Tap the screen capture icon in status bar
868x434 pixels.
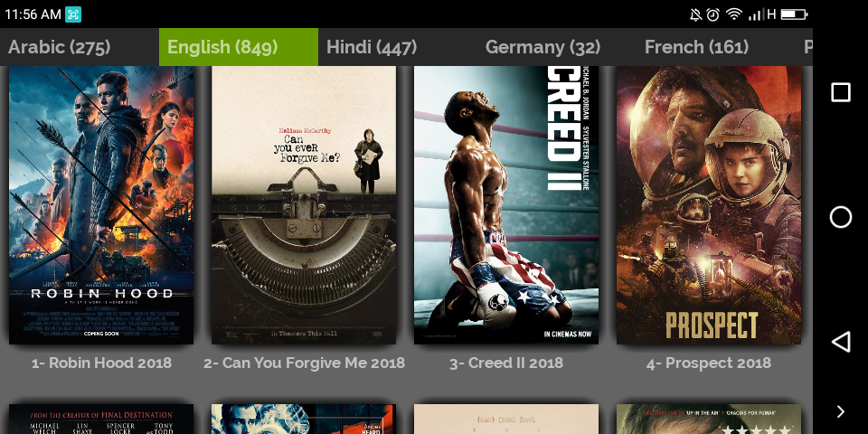tap(73, 14)
